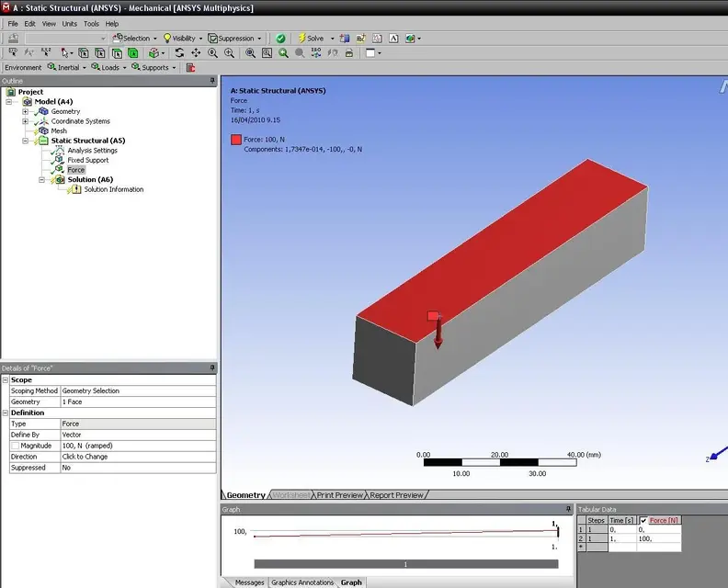Open Manage Views icon

coord(349,53)
